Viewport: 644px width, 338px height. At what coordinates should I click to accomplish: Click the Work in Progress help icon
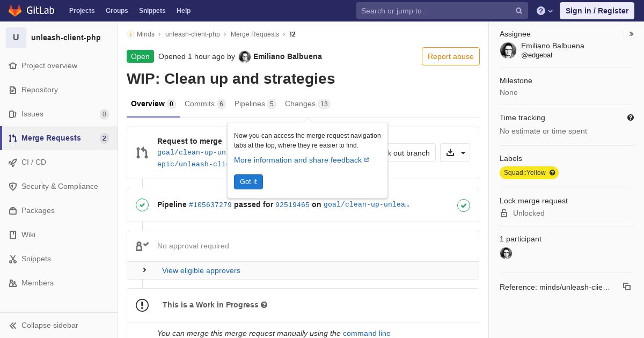(x=264, y=305)
